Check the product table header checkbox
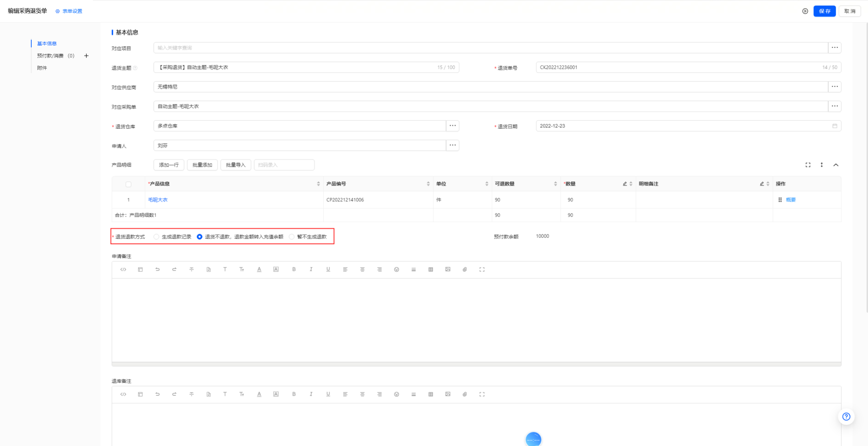Image resolution: width=868 pixels, height=446 pixels. [128, 184]
